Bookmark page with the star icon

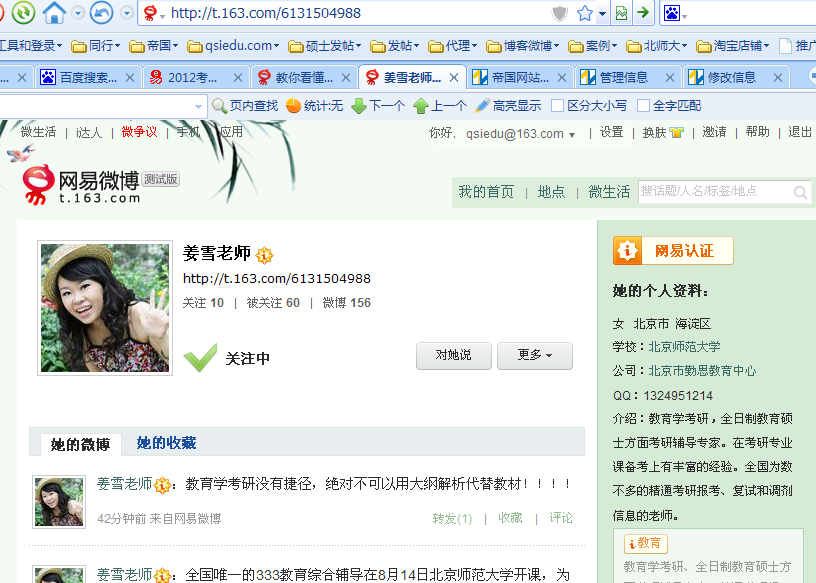pyautogui.click(x=585, y=14)
